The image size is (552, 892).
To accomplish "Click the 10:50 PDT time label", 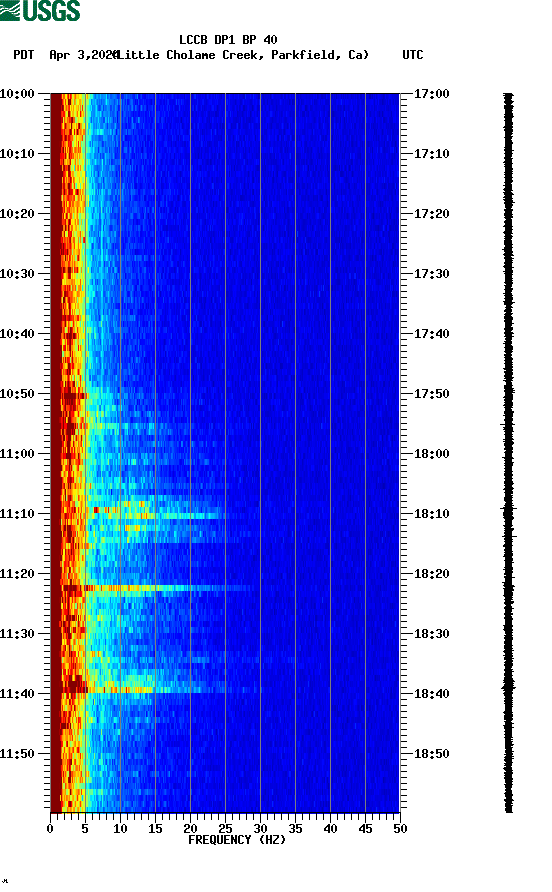I will (17, 394).
